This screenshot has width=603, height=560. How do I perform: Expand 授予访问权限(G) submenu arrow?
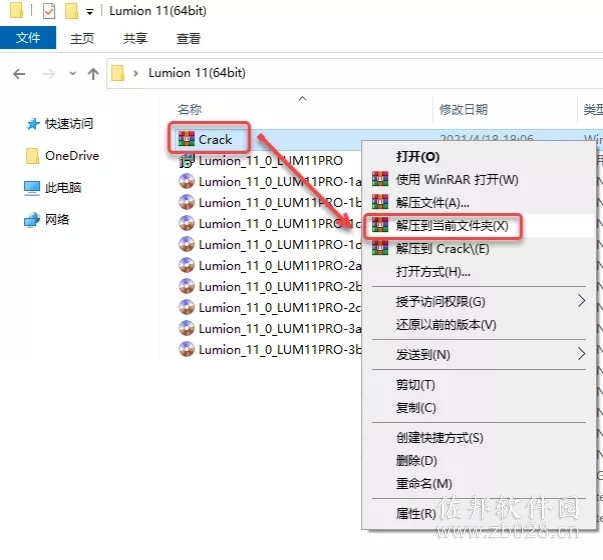click(x=581, y=301)
